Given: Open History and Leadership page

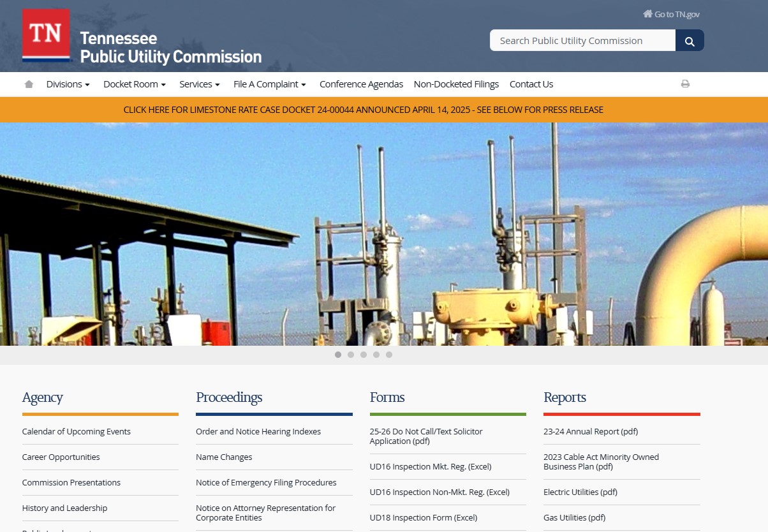Looking at the screenshot, I should 64,508.
